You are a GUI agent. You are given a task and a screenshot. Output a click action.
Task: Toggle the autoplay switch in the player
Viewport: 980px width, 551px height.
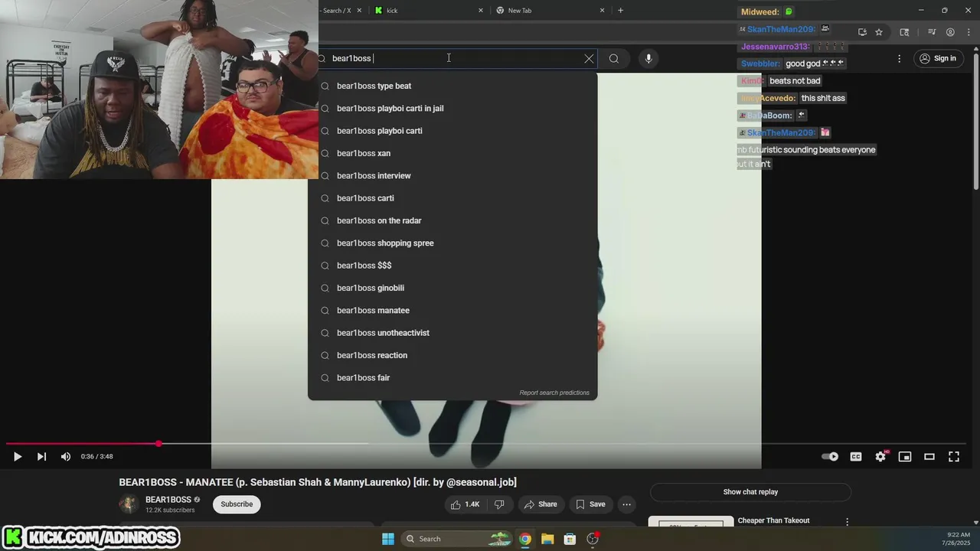[830, 457]
